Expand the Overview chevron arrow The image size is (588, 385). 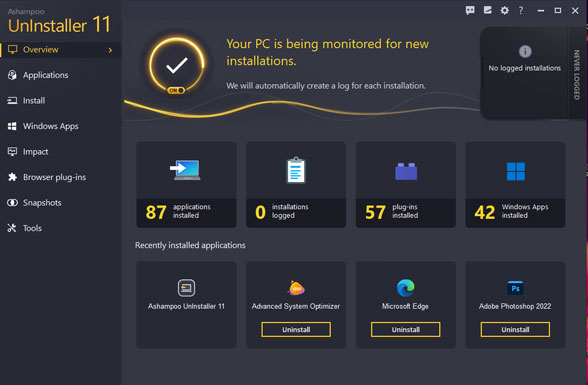pyautogui.click(x=110, y=50)
